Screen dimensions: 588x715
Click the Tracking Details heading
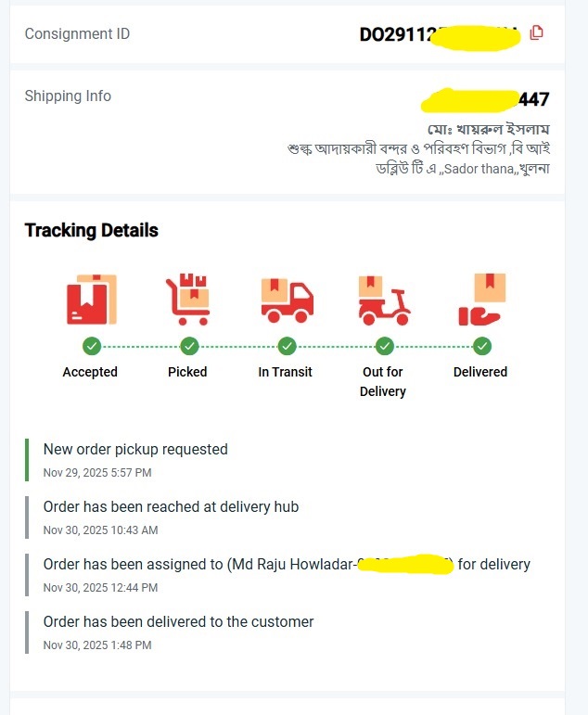coord(92,231)
